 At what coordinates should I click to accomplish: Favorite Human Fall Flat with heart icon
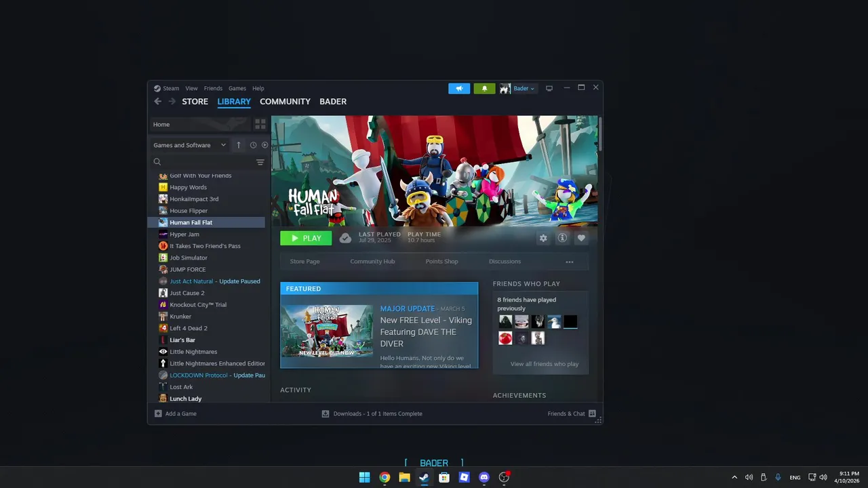pos(581,238)
